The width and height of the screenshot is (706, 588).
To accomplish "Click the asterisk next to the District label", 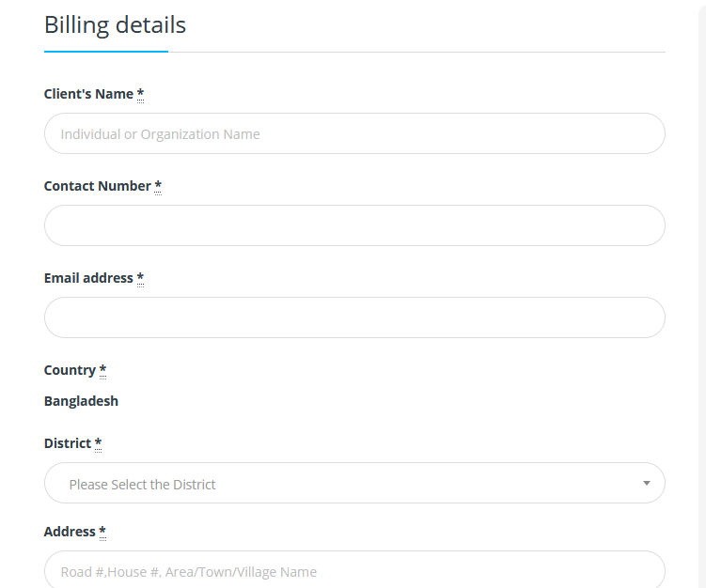I will pyautogui.click(x=98, y=443).
